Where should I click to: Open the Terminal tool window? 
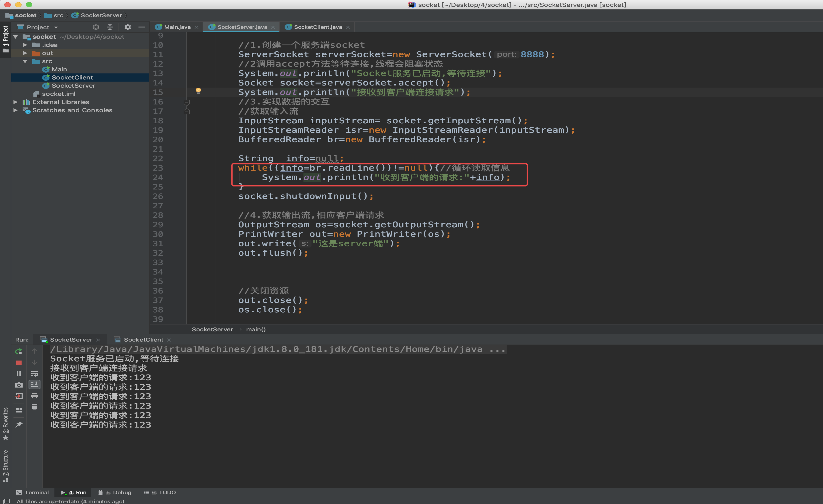tap(33, 492)
